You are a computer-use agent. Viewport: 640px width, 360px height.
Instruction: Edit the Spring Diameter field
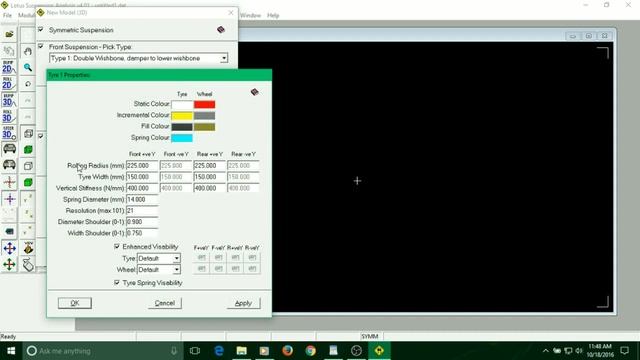click(x=142, y=200)
